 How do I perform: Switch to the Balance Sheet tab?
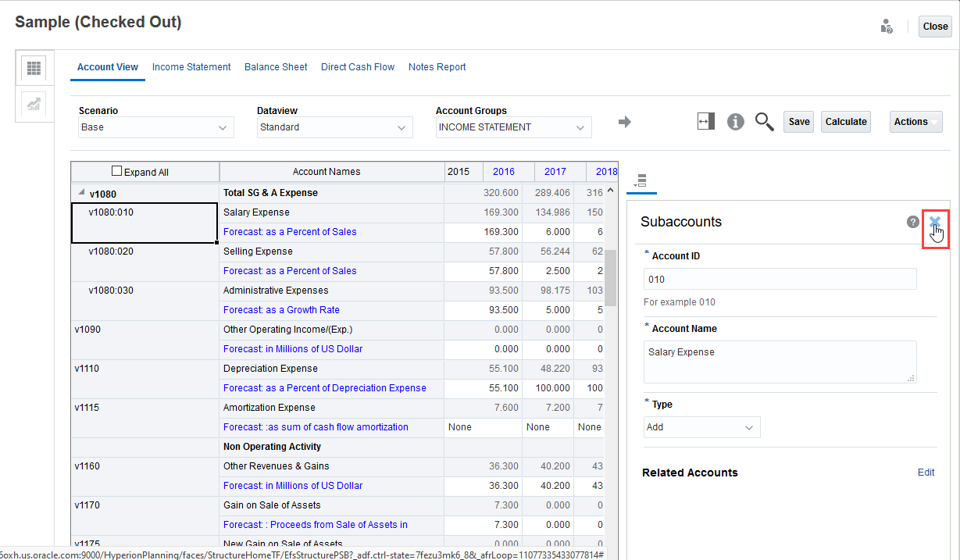276,67
